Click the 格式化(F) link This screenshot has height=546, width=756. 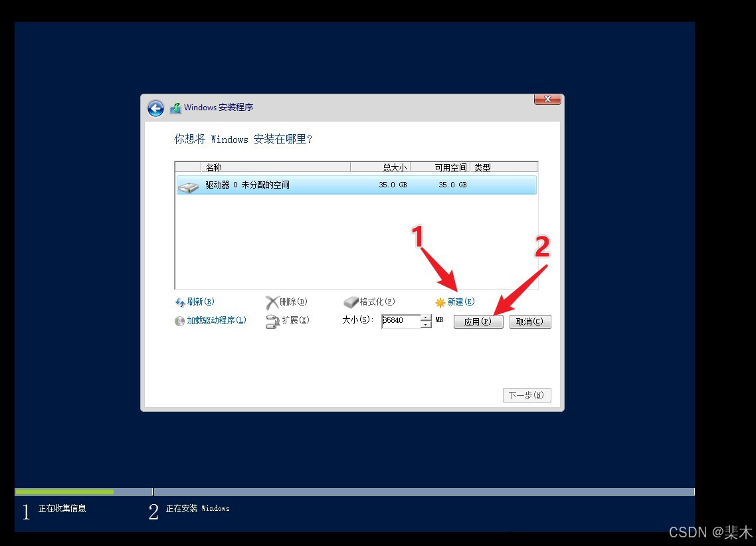(x=377, y=302)
